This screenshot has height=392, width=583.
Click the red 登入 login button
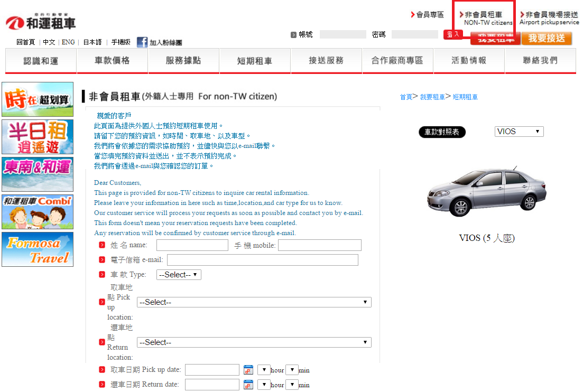453,34
